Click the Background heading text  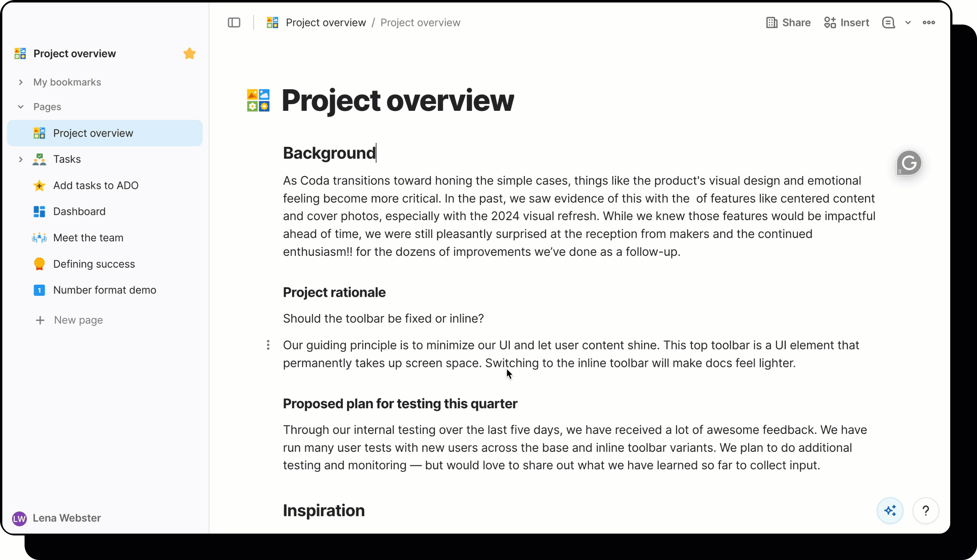(x=329, y=153)
